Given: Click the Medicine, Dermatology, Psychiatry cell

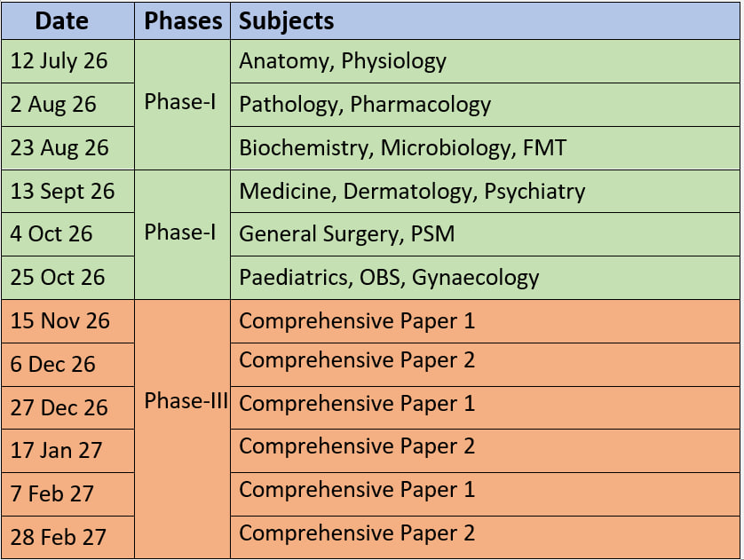Looking at the screenshot, I should tap(485, 191).
